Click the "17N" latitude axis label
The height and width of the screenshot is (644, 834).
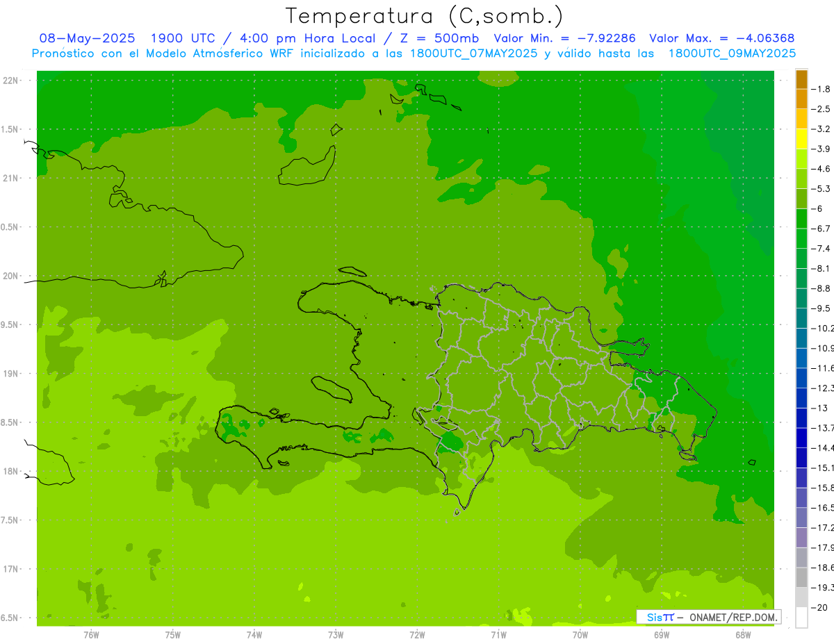click(x=10, y=569)
